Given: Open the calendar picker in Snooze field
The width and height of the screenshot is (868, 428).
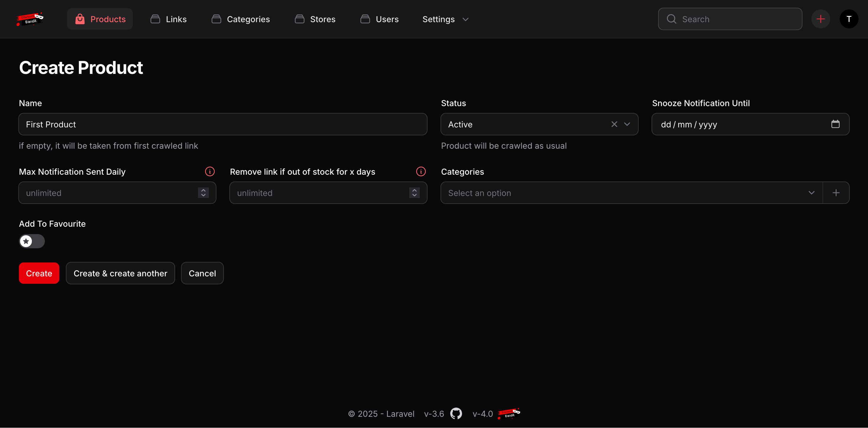Looking at the screenshot, I should click(x=835, y=124).
